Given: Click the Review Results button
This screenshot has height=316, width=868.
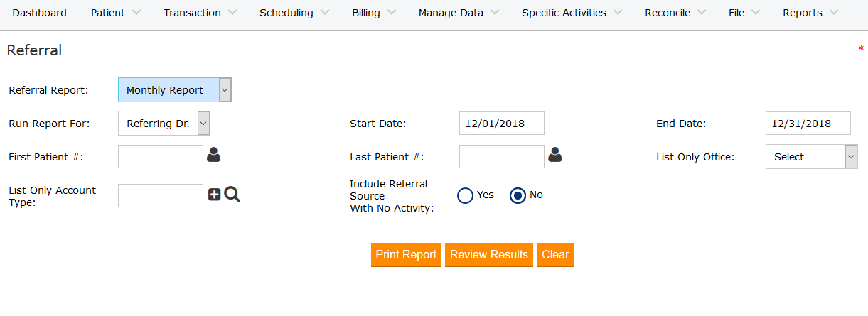Looking at the screenshot, I should tap(489, 255).
